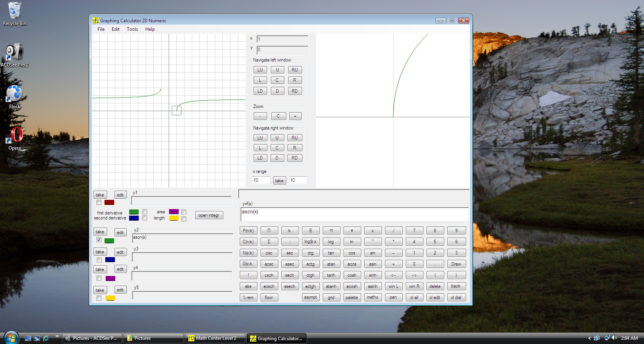The height and width of the screenshot is (344, 644).
Task: Enable the y5 function checkbox
Action: coord(99,298)
